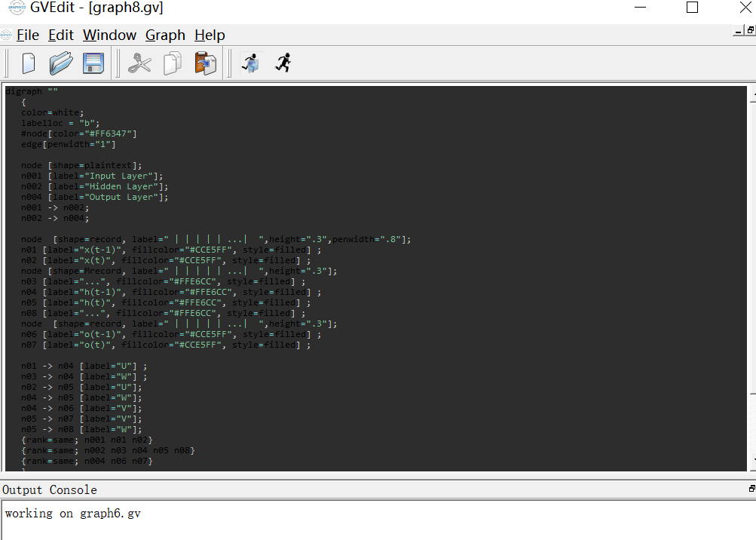Maximize the GVEdit window
This screenshot has width=756, height=540.
click(692, 8)
